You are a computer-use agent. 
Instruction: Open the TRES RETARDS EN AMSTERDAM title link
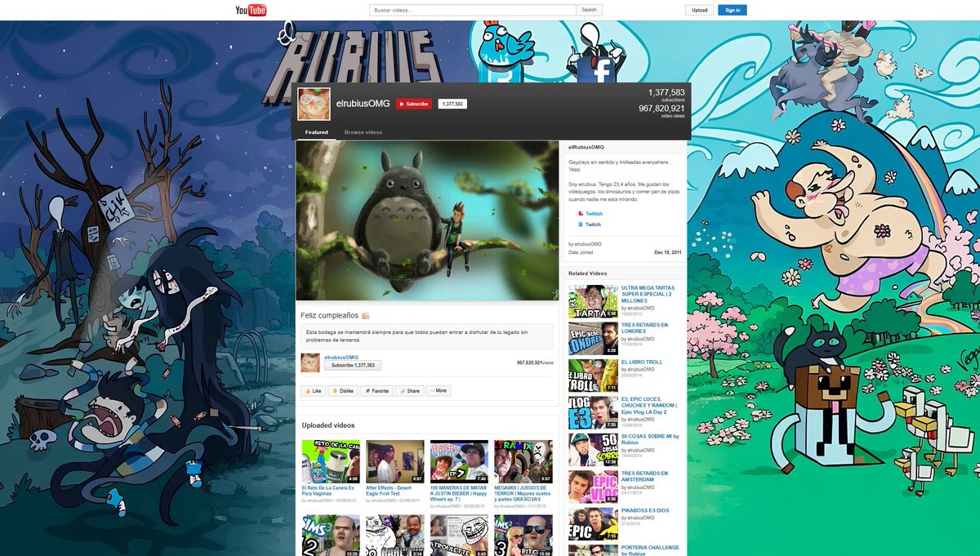coord(644,477)
